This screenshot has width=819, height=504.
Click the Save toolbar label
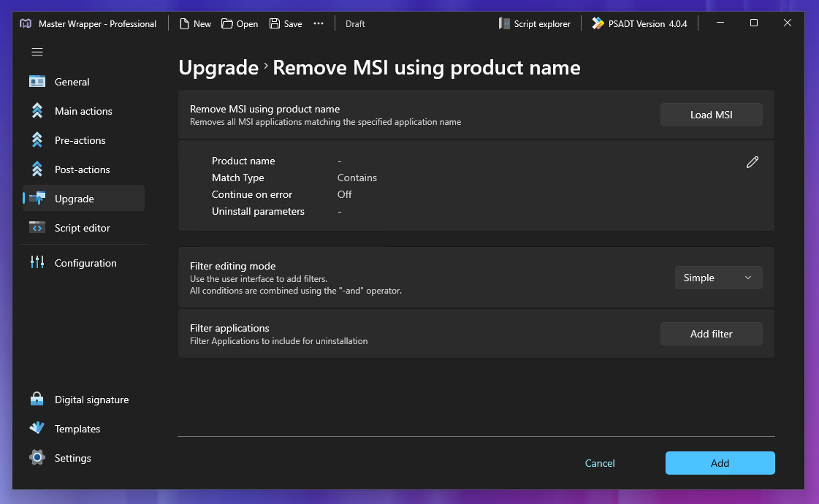point(293,24)
